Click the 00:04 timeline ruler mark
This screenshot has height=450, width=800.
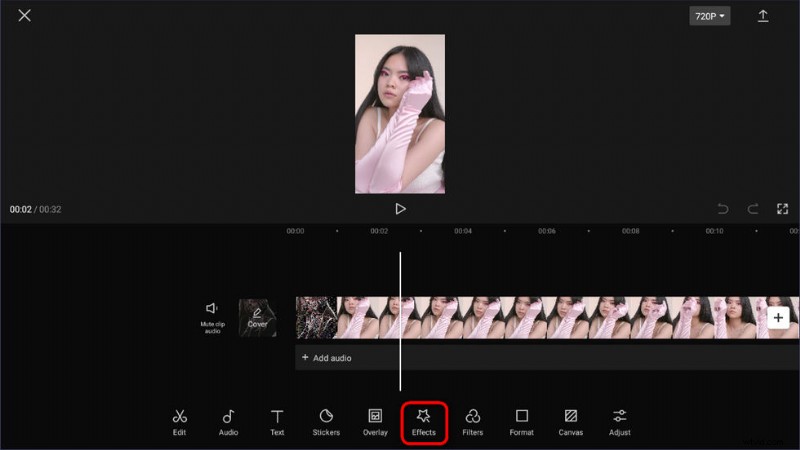point(463,231)
